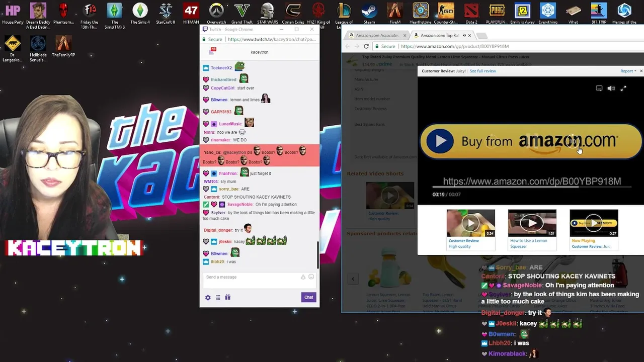
Task: Open the StarCraft II desktop icon
Action: click(166, 13)
